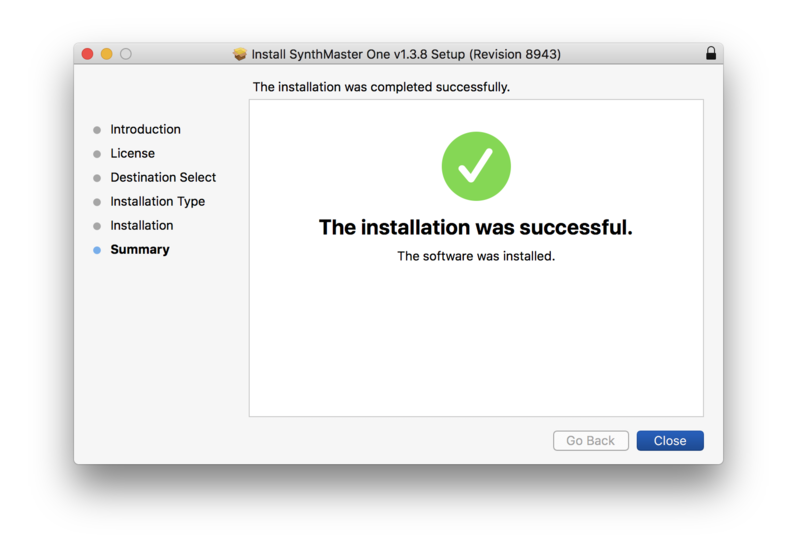Image resolution: width=800 pixels, height=544 pixels.
Task: Click the installer package icon in title
Action: pos(240,54)
